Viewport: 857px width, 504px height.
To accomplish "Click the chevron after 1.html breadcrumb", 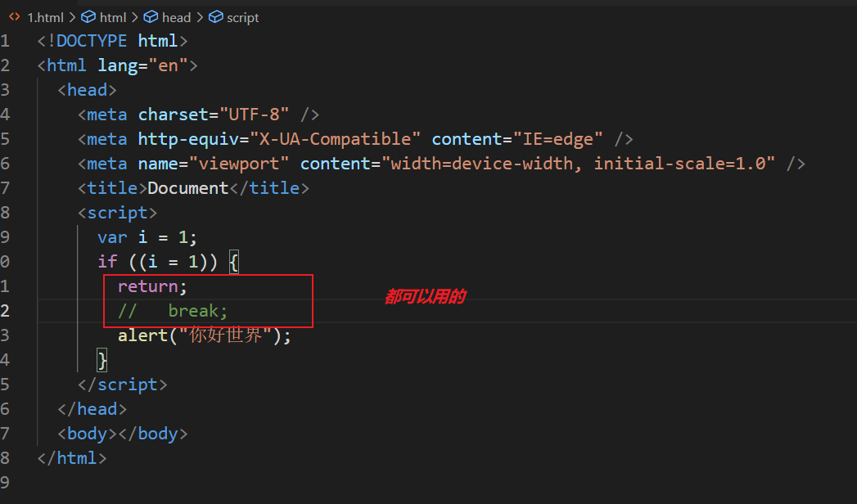I will click(x=72, y=17).
